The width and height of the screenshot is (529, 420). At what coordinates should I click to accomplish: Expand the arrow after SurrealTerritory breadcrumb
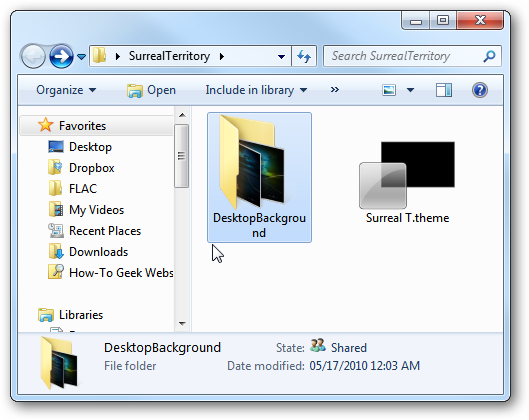[x=222, y=56]
